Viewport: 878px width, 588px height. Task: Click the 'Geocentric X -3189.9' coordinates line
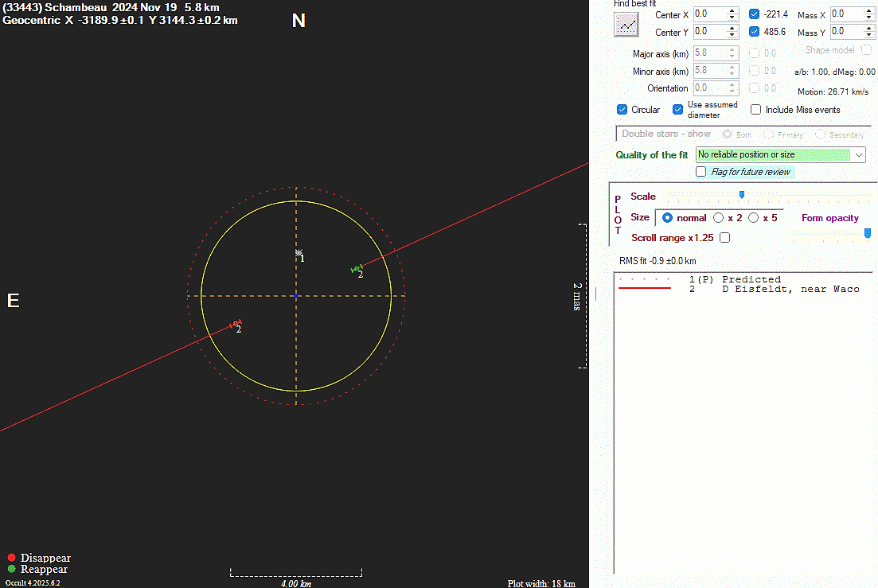[x=120, y=21]
